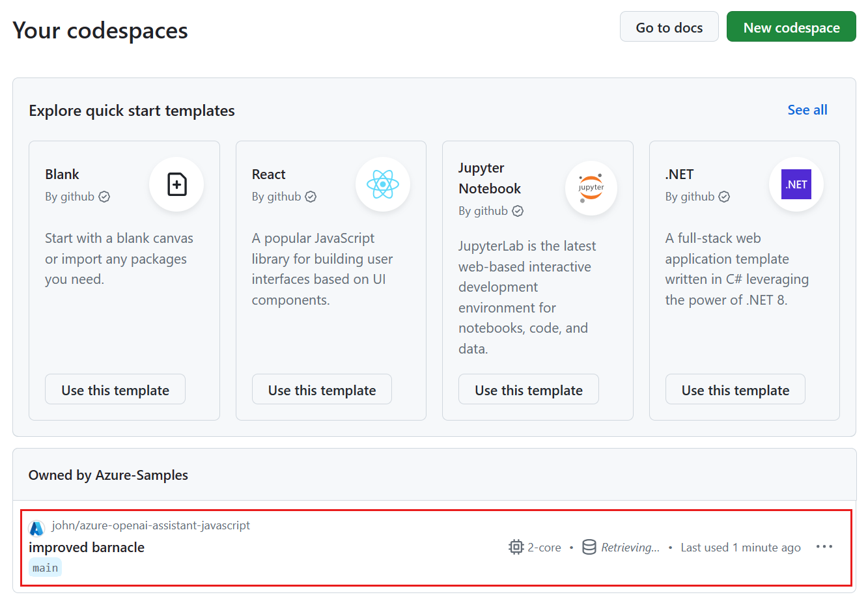Click the verified badge next to github under React

tap(310, 196)
